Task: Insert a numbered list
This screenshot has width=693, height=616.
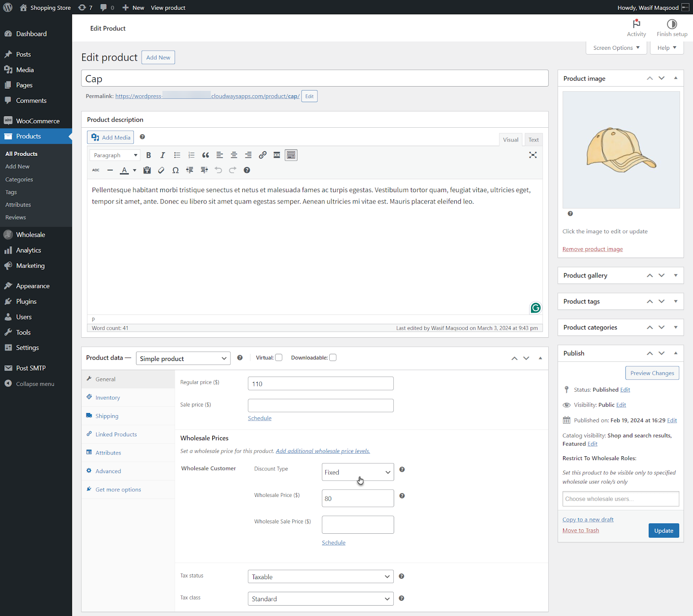Action: coord(191,155)
